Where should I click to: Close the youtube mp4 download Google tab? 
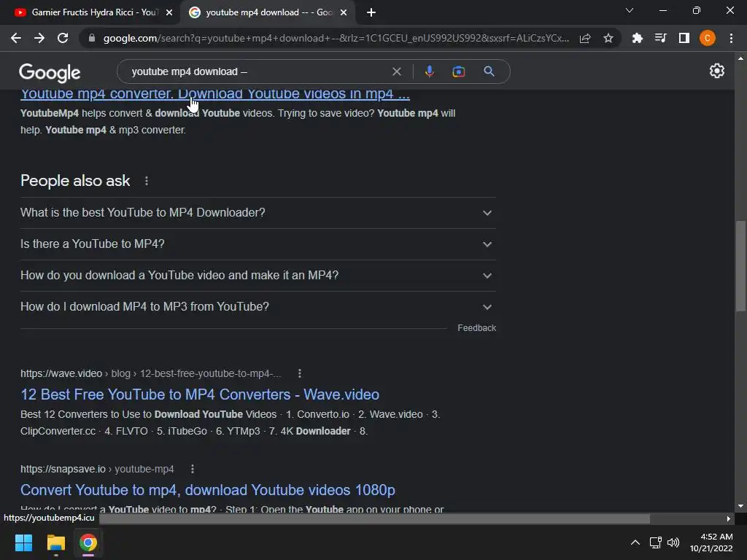click(x=344, y=12)
